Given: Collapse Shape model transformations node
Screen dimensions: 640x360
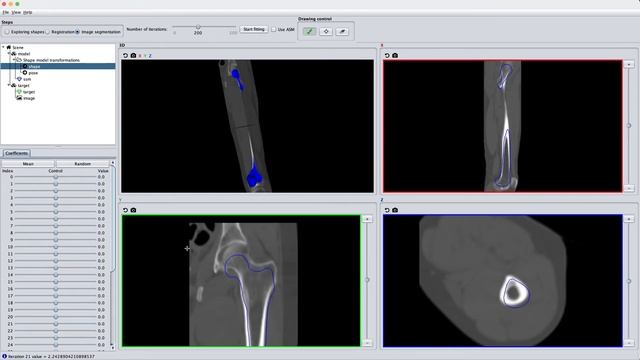Looking at the screenshot, I should coord(13,60).
